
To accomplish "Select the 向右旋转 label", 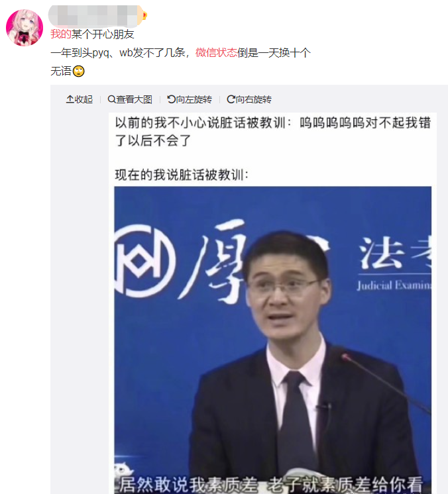I will [x=253, y=99].
